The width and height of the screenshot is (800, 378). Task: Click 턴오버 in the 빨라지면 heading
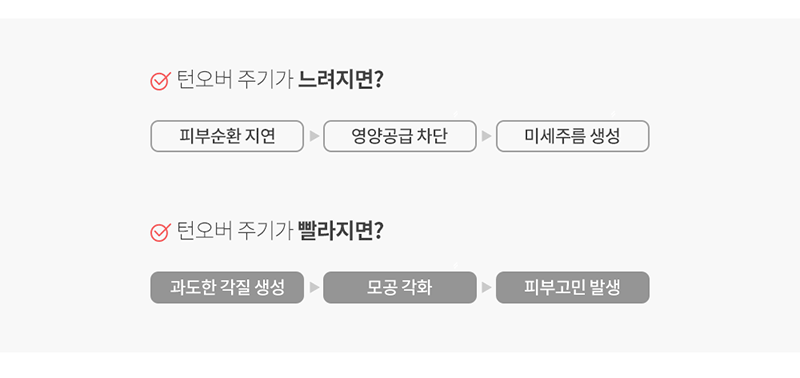coord(204,231)
